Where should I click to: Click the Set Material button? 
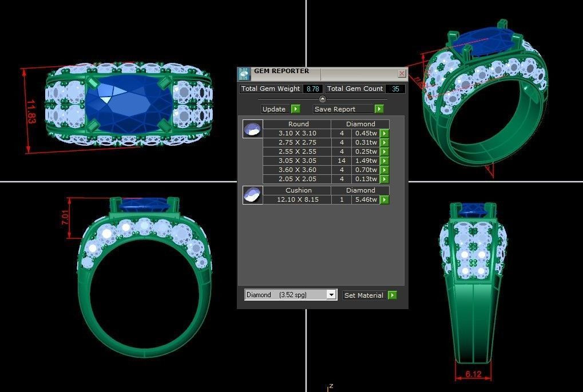(365, 295)
